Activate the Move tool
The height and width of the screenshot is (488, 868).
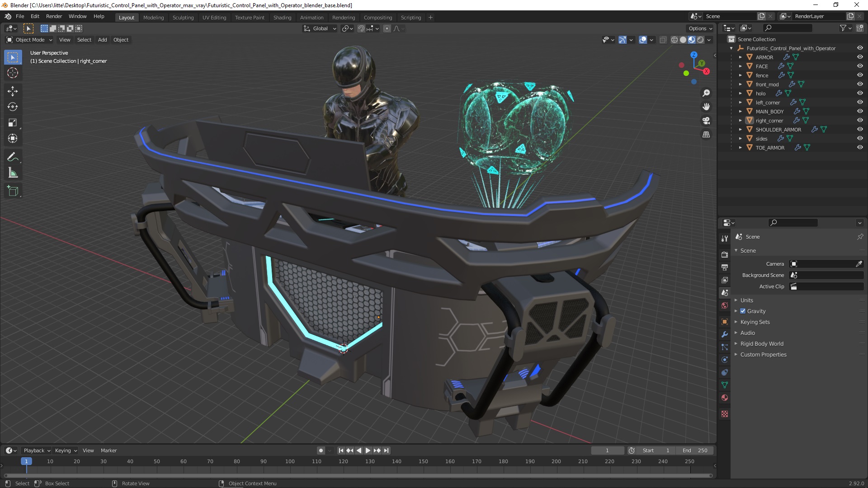point(13,91)
